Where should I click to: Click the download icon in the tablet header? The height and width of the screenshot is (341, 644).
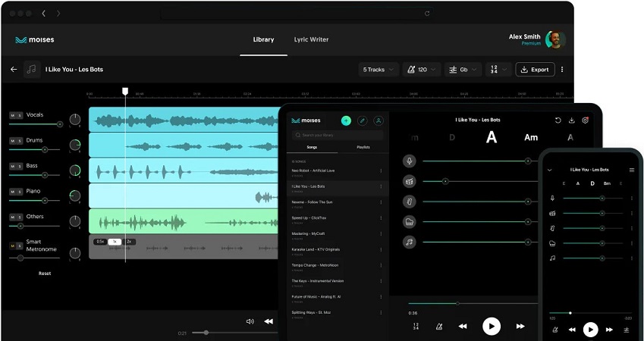coord(571,120)
